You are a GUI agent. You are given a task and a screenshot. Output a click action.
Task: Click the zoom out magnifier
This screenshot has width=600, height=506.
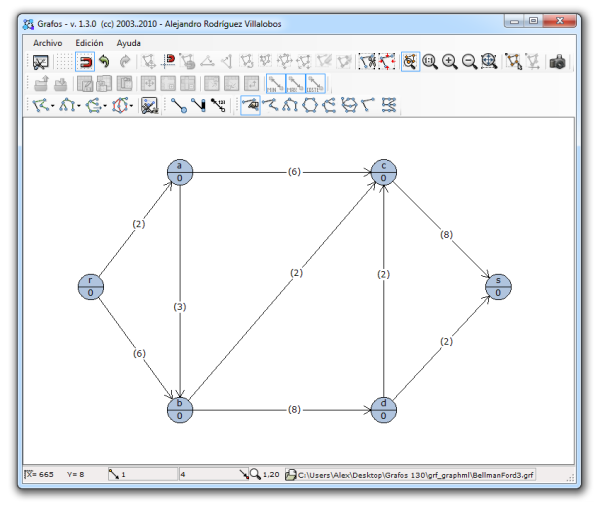point(469,62)
